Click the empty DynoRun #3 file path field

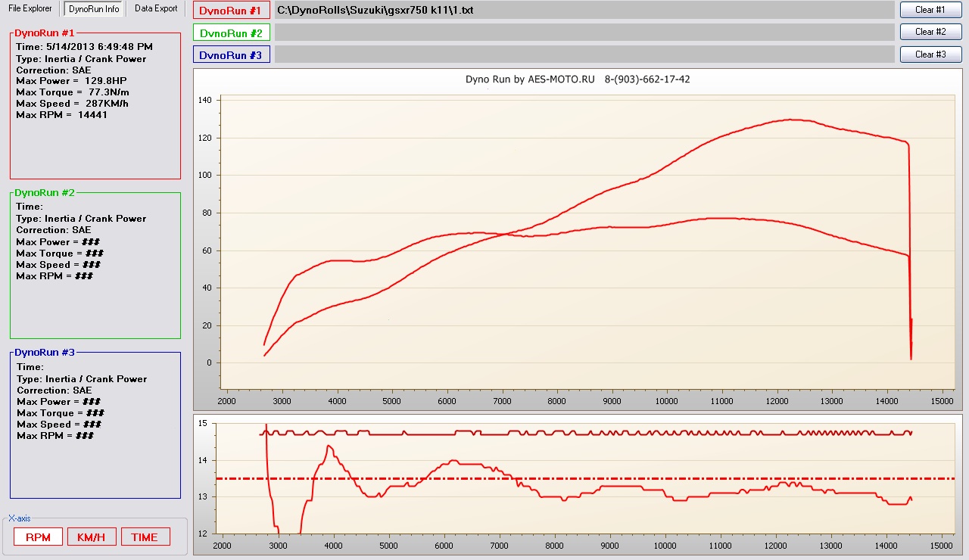click(x=583, y=55)
